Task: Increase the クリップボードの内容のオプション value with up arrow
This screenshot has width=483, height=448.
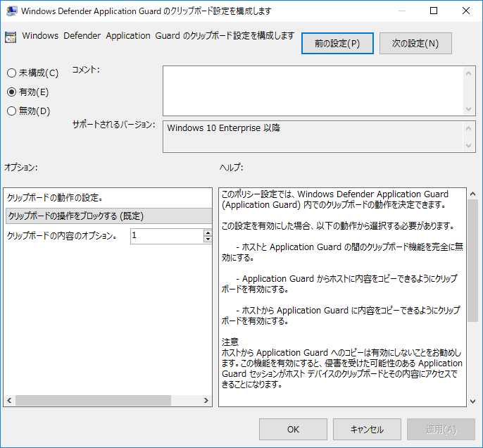Action: [x=208, y=232]
